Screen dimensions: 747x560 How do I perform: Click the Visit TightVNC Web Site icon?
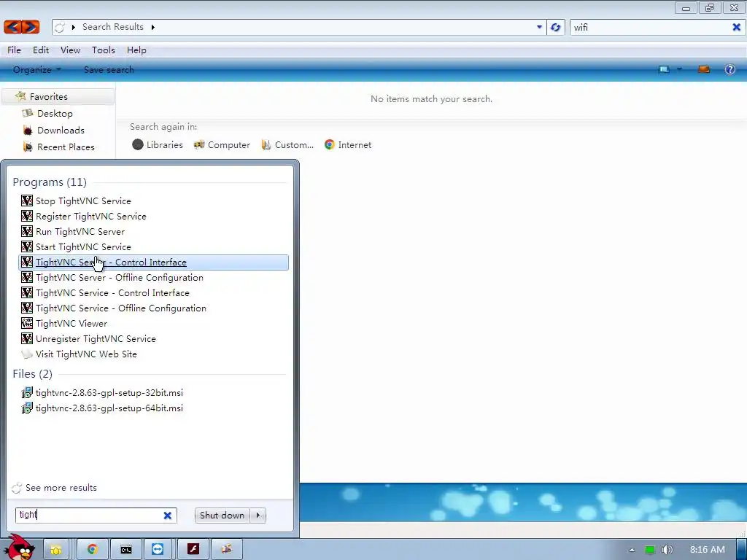pos(27,354)
